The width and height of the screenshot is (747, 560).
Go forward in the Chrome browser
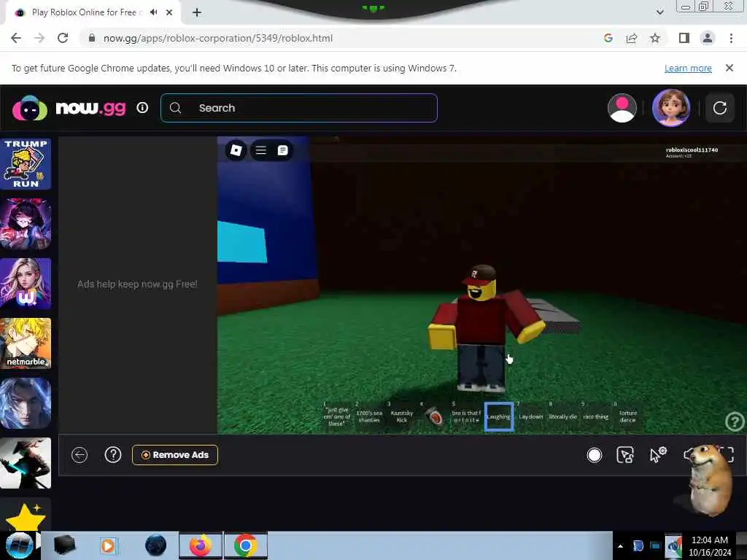39,38
